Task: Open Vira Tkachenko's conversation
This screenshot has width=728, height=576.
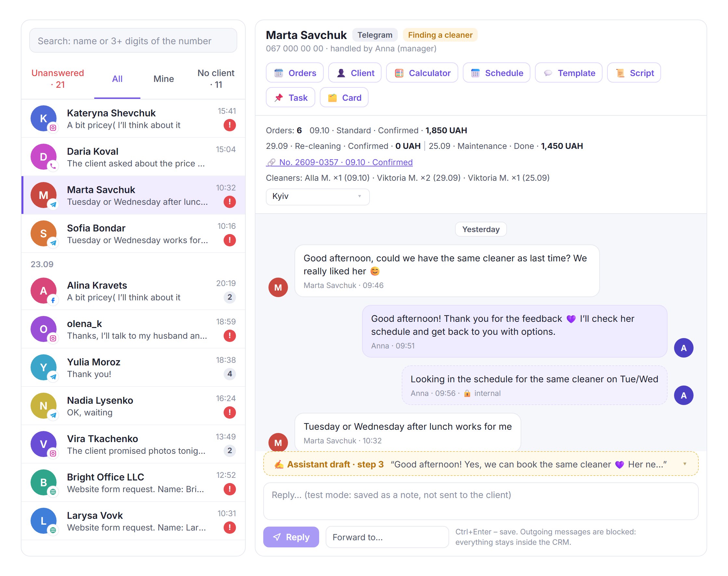Action: (x=133, y=444)
